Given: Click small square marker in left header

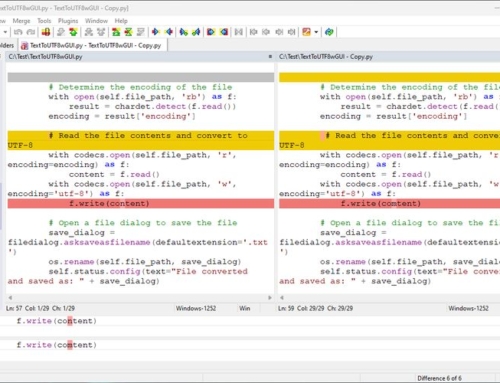Looking at the screenshot, I should coord(270,57).
